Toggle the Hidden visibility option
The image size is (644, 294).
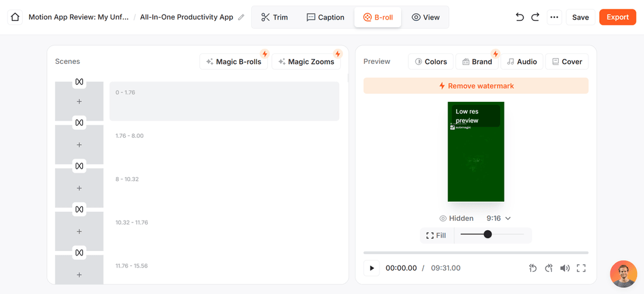point(456,218)
